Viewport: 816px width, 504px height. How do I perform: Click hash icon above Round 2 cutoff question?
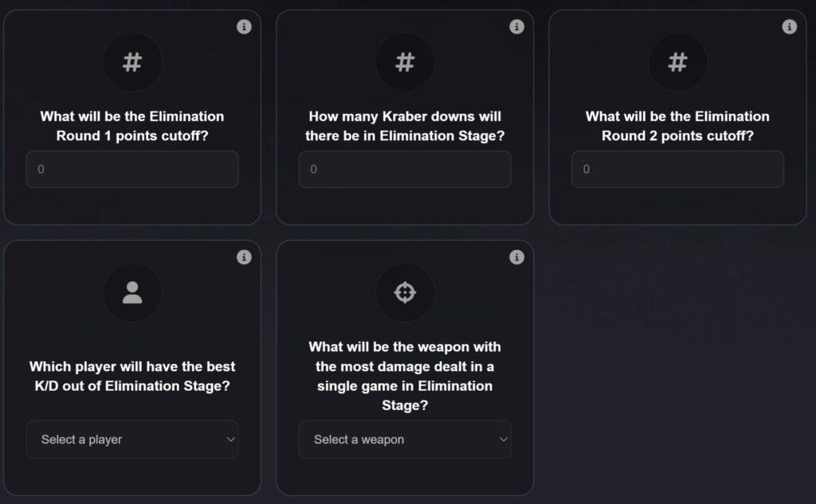tap(677, 62)
